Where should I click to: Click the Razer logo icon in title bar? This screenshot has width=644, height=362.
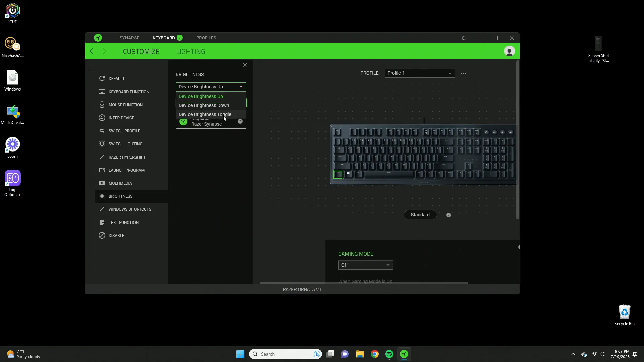98,38
